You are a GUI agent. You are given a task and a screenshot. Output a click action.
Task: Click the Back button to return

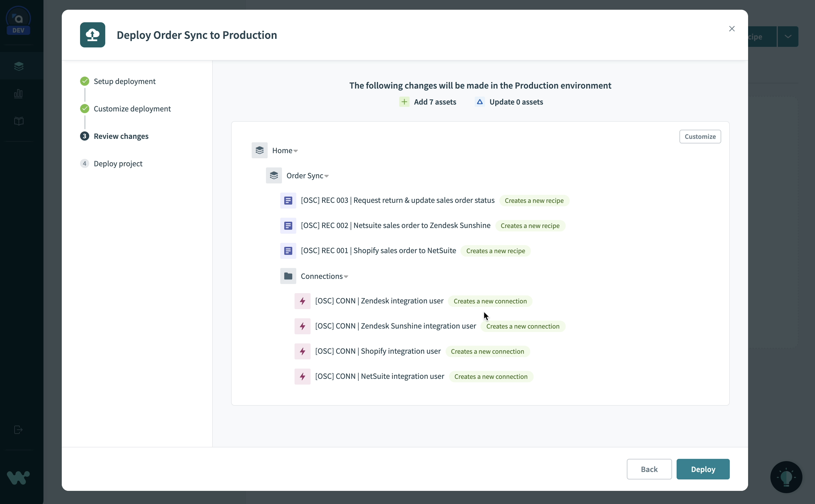click(649, 469)
